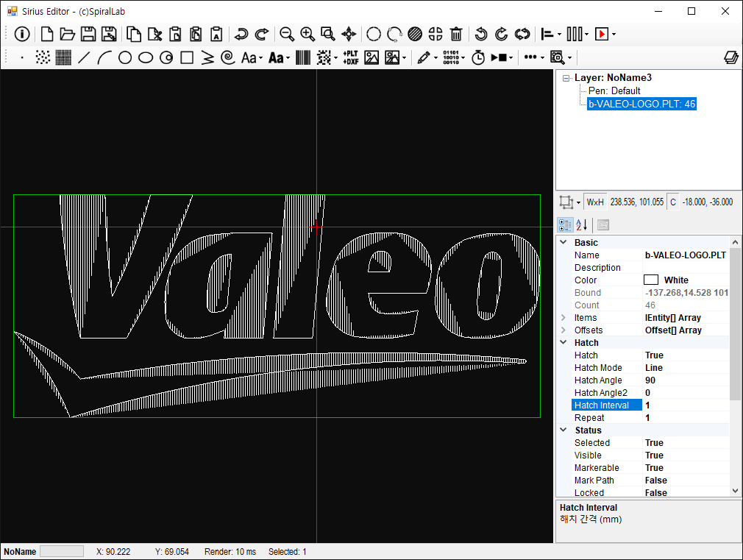Click the C center position button

click(673, 202)
